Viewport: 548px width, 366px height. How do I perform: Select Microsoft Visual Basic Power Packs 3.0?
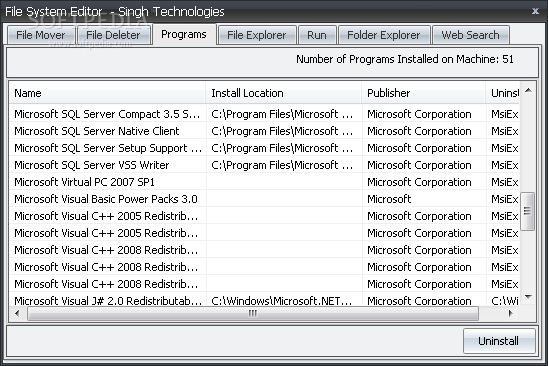[x=264, y=199]
